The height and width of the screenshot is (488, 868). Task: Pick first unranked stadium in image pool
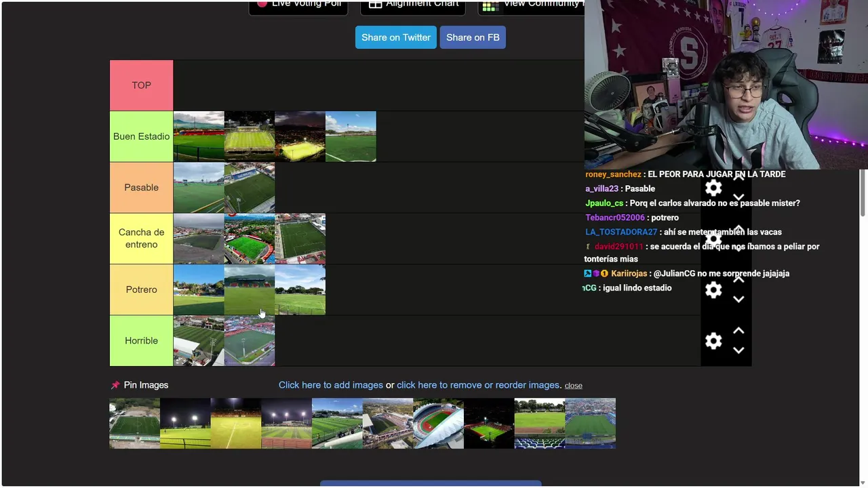point(134,424)
